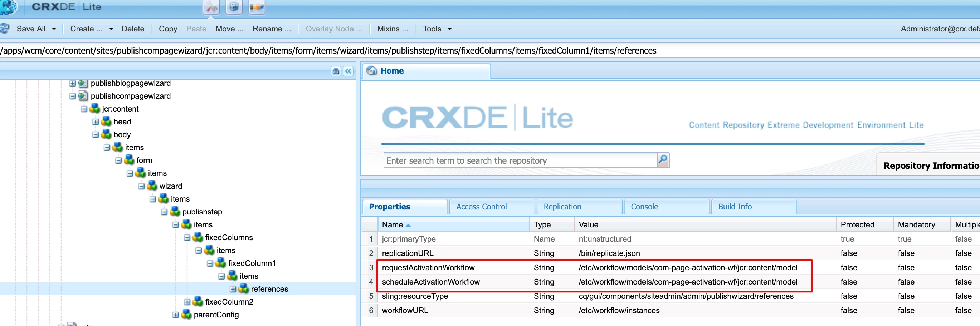The height and width of the screenshot is (326, 980).
Task: Click the parentConfig node icon
Action: [x=186, y=315]
